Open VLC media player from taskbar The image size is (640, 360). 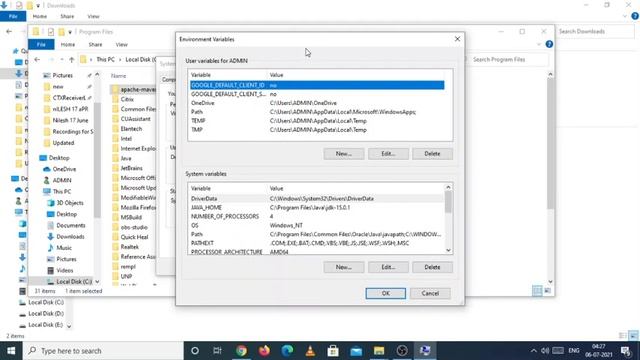(310, 351)
